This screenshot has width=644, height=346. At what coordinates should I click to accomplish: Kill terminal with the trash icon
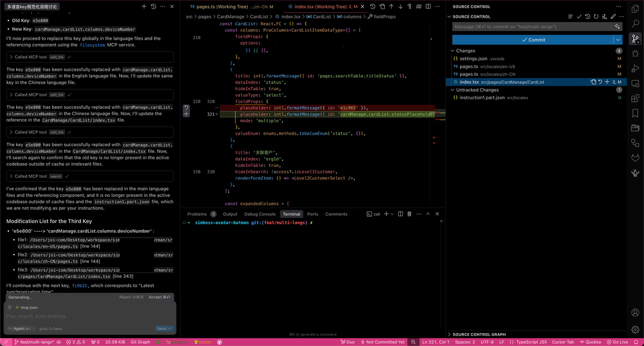[x=409, y=214]
